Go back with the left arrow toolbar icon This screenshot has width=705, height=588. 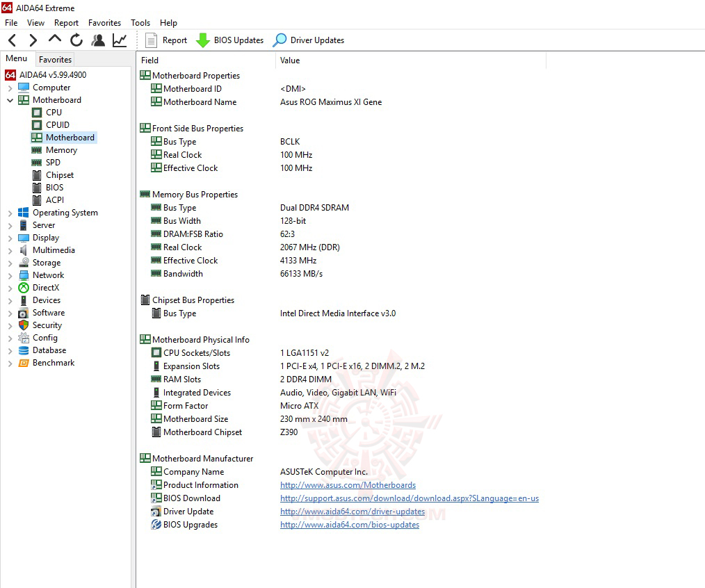pos(12,40)
